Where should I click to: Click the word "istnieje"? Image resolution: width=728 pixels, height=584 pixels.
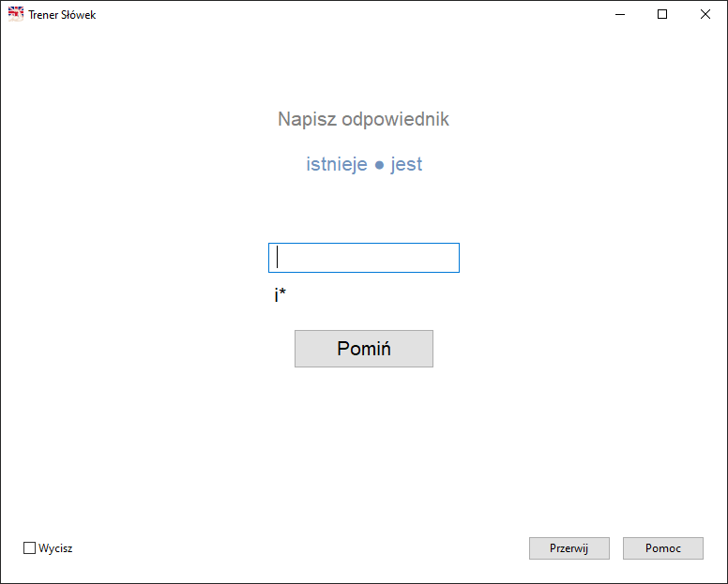[337, 165]
